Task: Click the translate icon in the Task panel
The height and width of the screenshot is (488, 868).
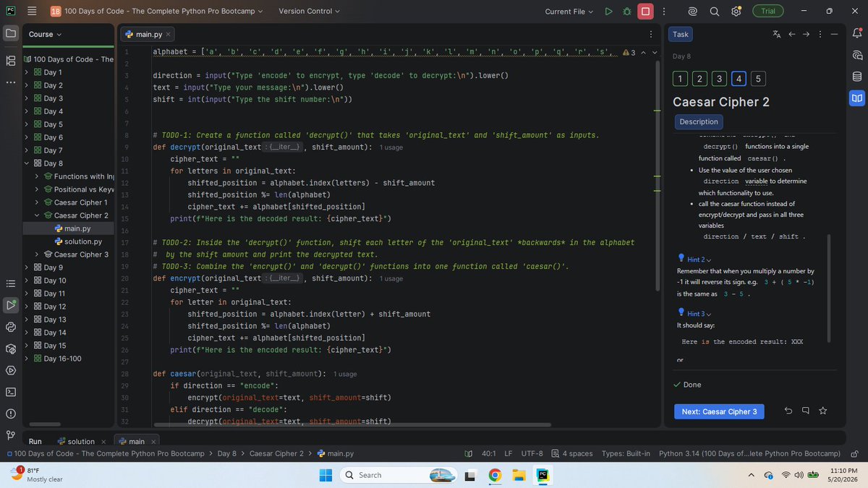Action: pos(777,34)
